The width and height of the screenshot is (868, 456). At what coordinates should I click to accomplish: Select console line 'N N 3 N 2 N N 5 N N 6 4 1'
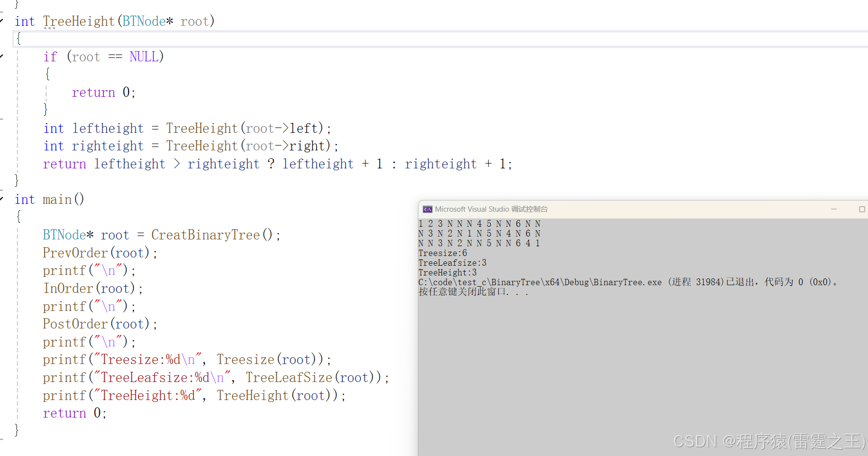click(479, 243)
